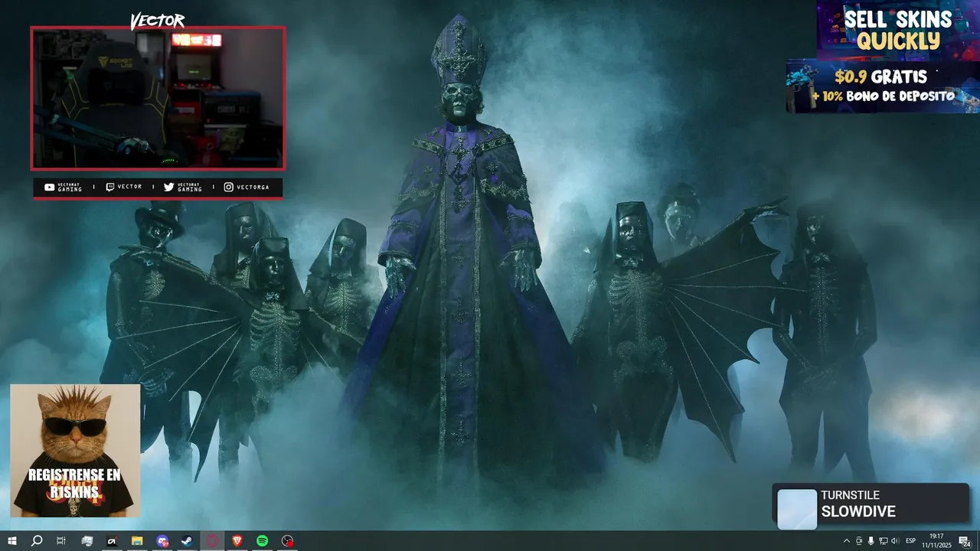Screen dimensions: 980x551
Task: Click the SELL SKINS QUICKLY banner
Action: (898, 29)
